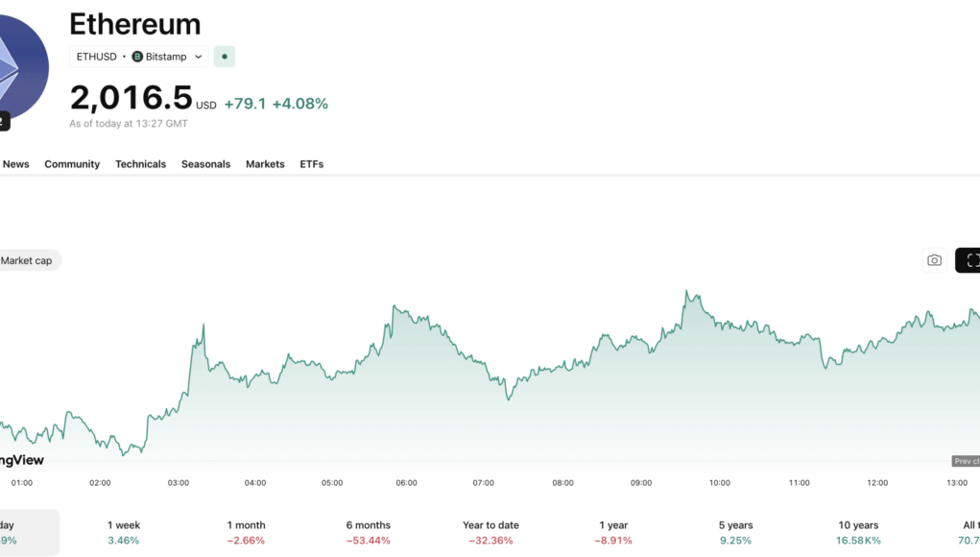This screenshot has width=980, height=557.
Task: Show Year to date performance
Action: tap(490, 532)
